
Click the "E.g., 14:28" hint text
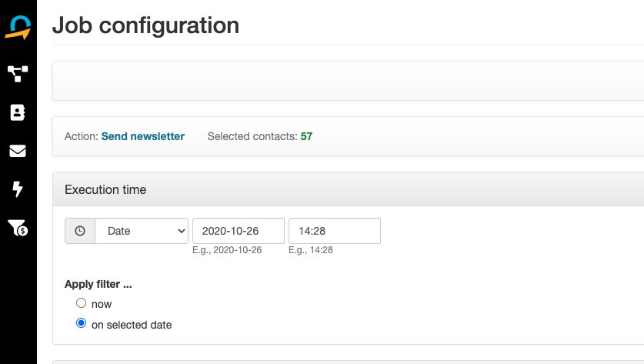click(x=311, y=250)
